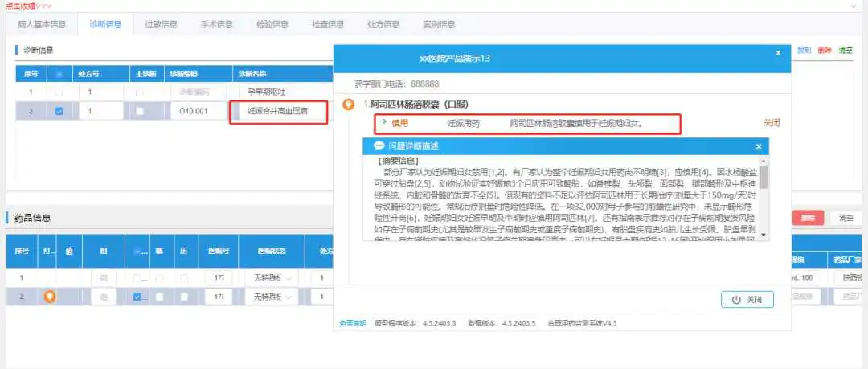This screenshot has width=868, height=369.
Task: Click the up arrow of description scrollbar
Action: coord(764,161)
